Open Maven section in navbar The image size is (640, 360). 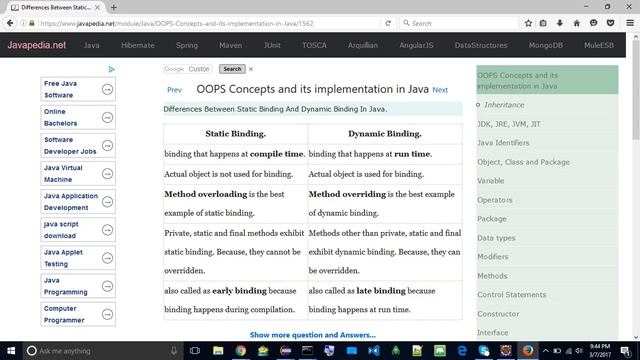coord(231,45)
